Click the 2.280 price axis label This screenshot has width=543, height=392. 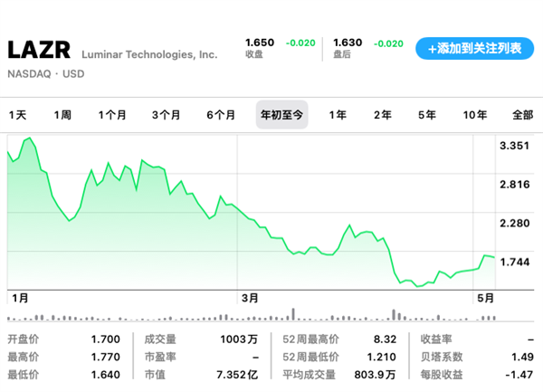(x=515, y=224)
